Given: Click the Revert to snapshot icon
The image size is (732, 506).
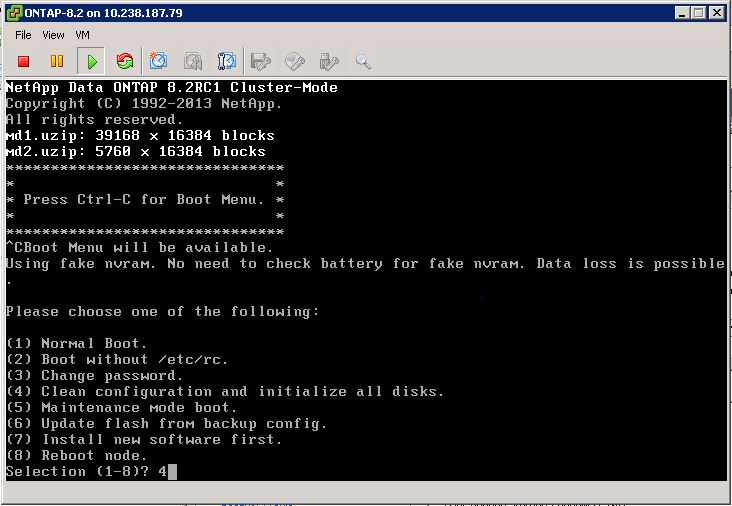Looking at the screenshot, I should pos(193,61).
